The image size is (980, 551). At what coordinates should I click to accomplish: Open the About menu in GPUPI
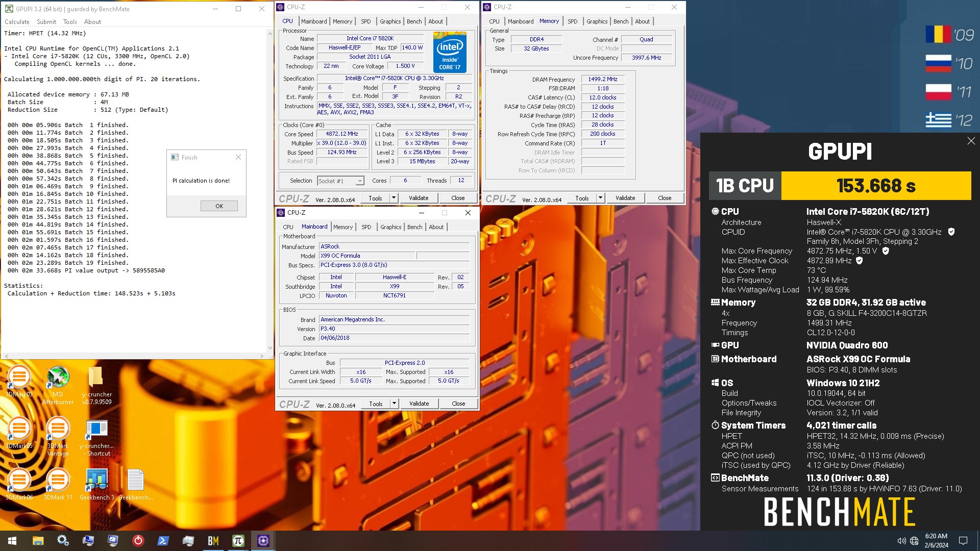click(92, 22)
